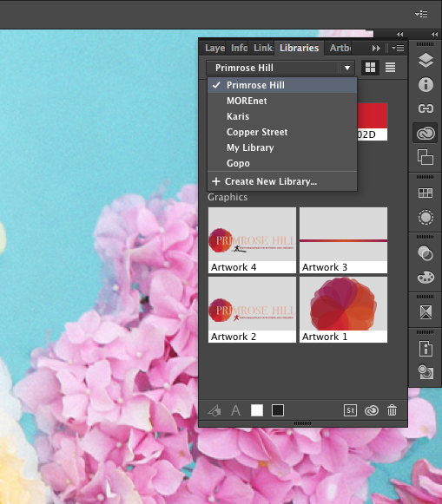Open the Transparency overlapping circles dock icon
442x504 pixels.
(x=426, y=253)
